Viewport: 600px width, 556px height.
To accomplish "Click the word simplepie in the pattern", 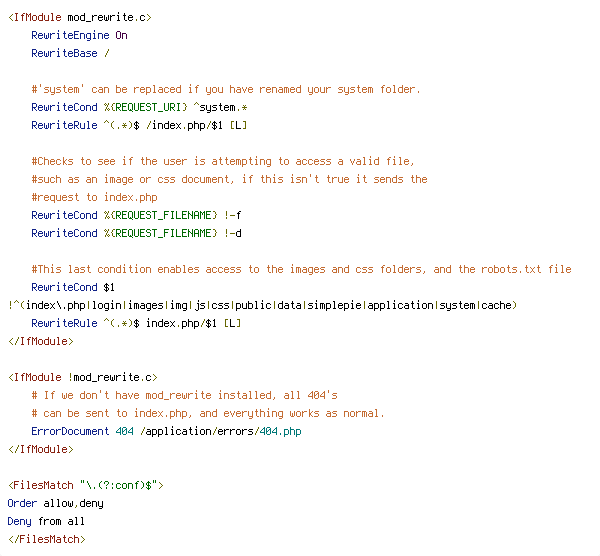I will 334,305.
